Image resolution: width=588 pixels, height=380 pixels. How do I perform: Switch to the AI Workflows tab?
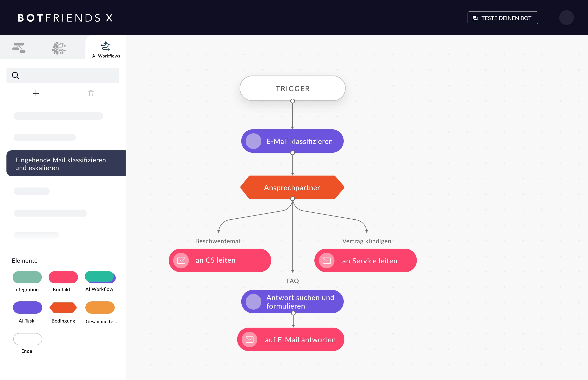pyautogui.click(x=106, y=49)
